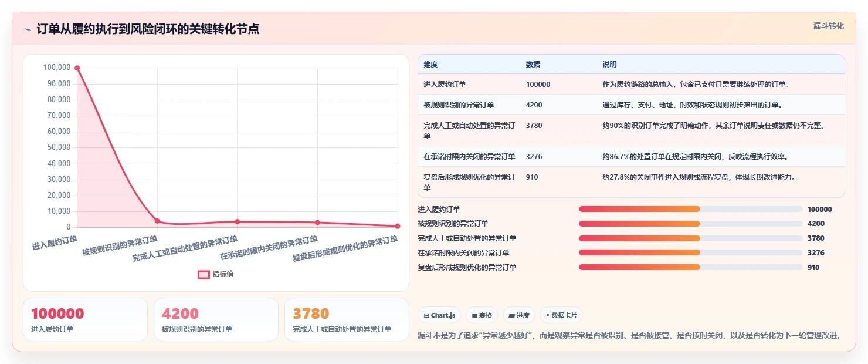Screen dimensions: 868x364
Task: Click progress bar for 复盘后形成规则优化的异常订单
Action: (x=690, y=267)
